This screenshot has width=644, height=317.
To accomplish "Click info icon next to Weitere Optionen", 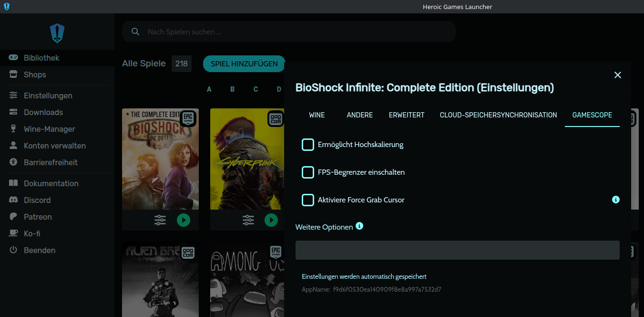I will tap(359, 226).
